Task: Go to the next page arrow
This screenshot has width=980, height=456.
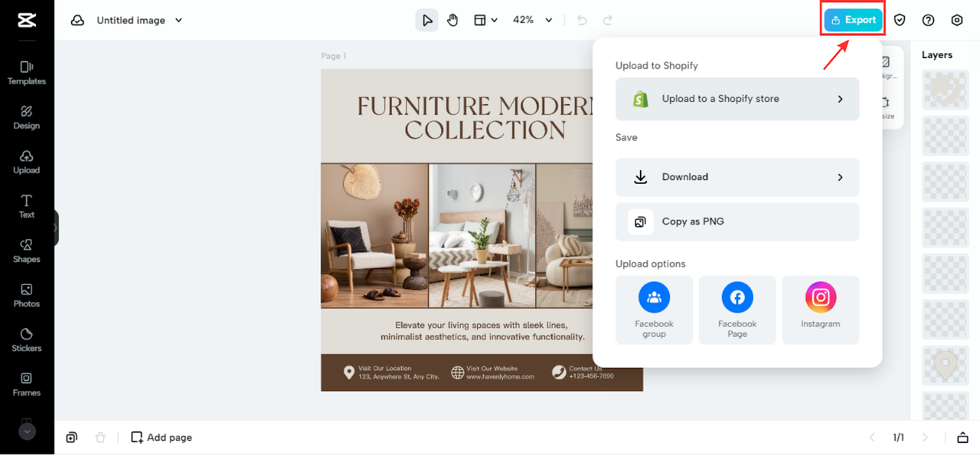Action: [x=925, y=438]
